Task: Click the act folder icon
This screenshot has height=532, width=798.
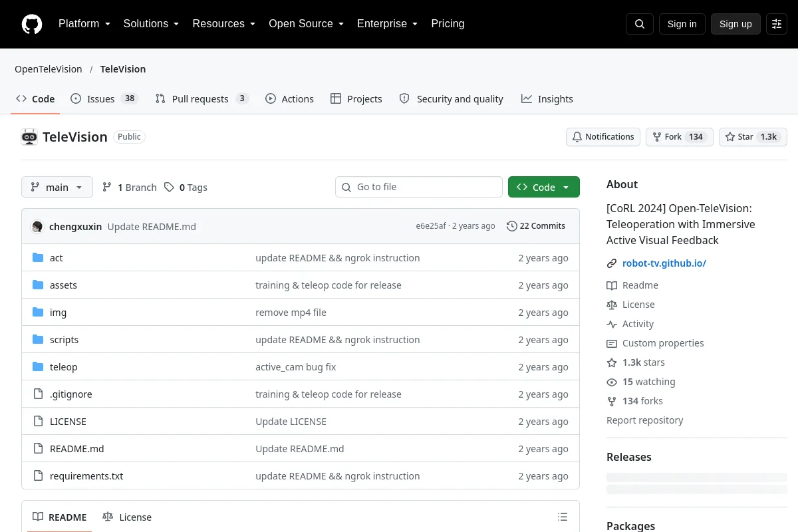Action: [38, 258]
